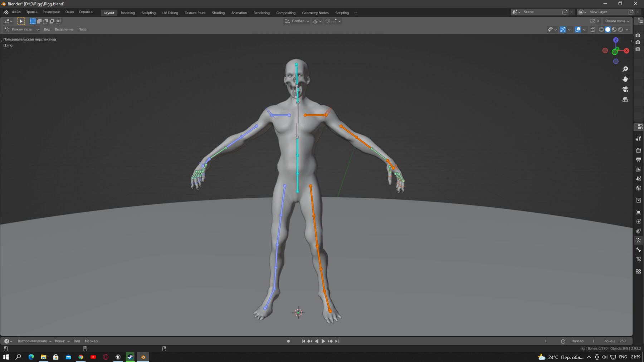Play the animation in the timeline
The height and width of the screenshot is (362, 644).
click(x=323, y=341)
